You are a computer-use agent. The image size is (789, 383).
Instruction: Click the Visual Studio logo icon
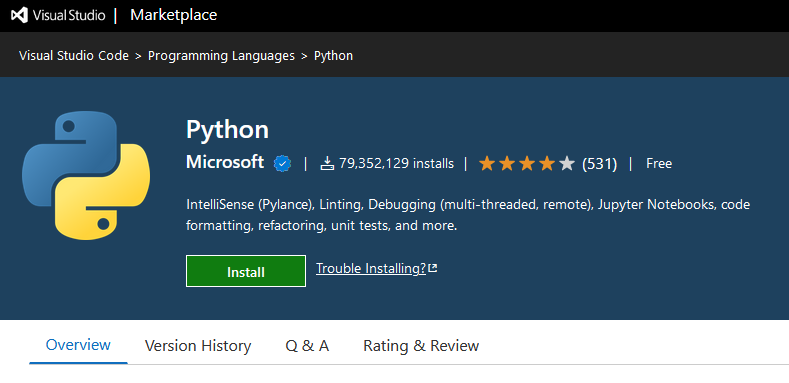[19, 16]
